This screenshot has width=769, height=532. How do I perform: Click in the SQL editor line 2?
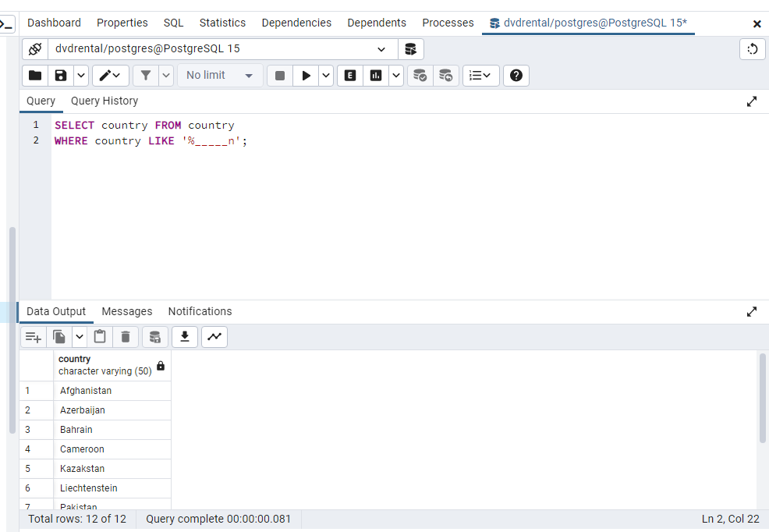151,141
